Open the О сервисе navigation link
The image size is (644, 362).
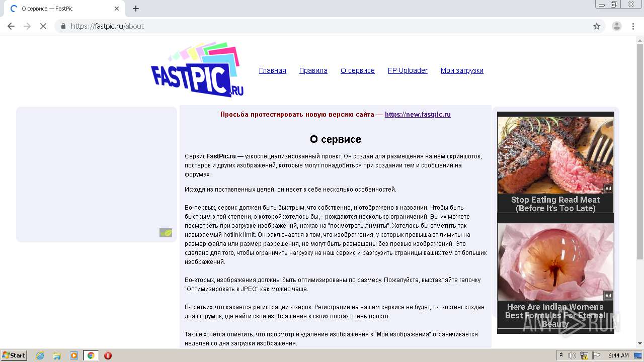point(358,70)
